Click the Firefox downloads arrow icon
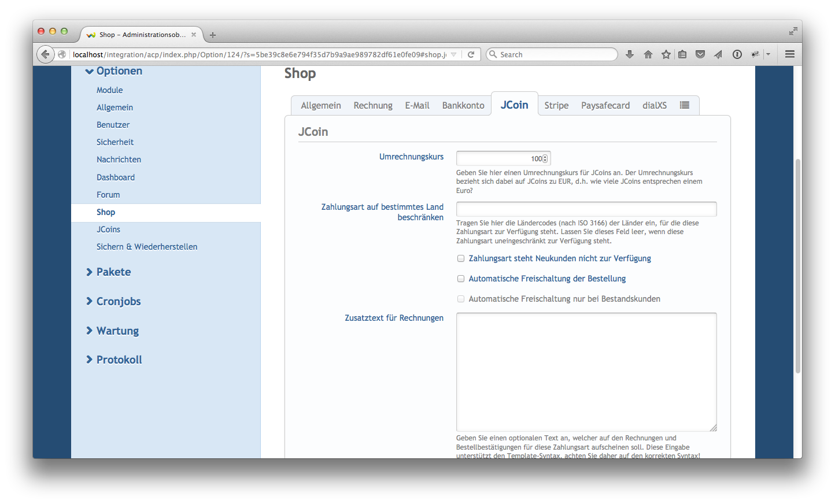 pyautogui.click(x=630, y=54)
